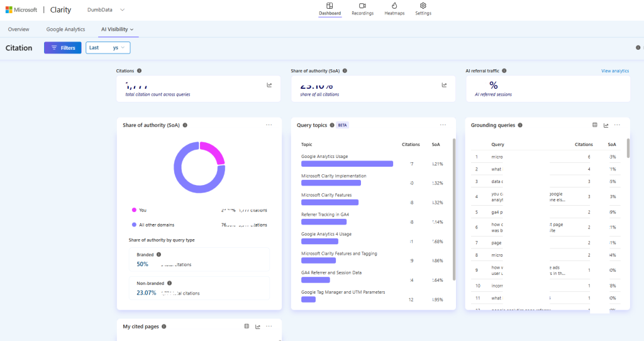
Task: Click the Share of authority card trend icon
Action: (444, 85)
